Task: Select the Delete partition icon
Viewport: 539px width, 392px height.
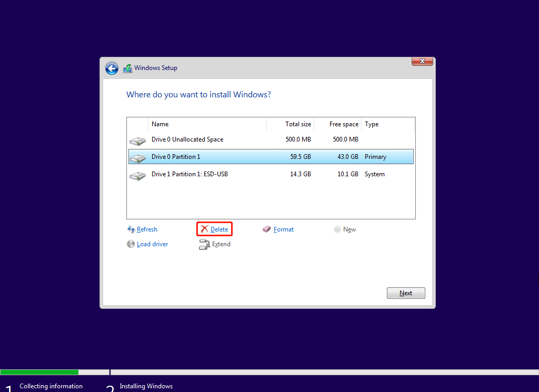Action: pos(204,229)
